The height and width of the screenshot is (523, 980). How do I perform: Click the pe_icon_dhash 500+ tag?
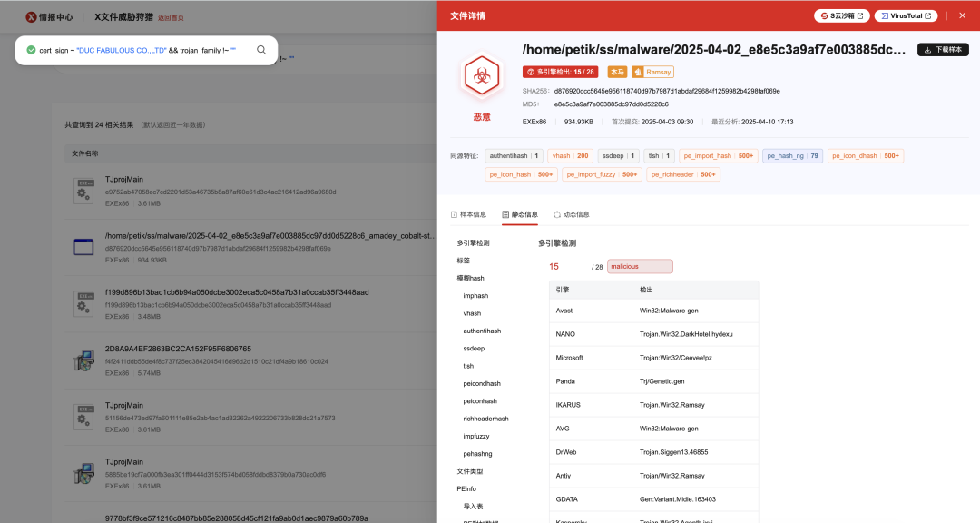click(x=866, y=156)
